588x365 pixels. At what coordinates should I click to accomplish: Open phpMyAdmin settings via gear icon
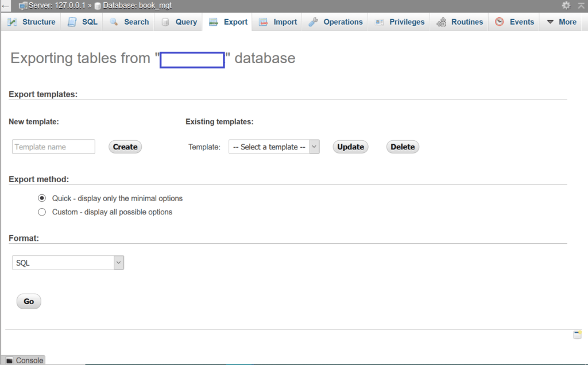tap(566, 5)
